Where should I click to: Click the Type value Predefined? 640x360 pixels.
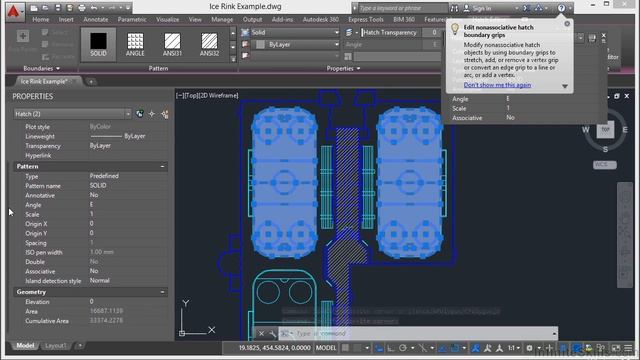(x=104, y=176)
